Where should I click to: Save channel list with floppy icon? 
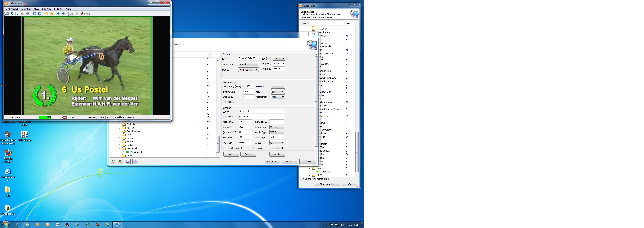[x=128, y=162]
